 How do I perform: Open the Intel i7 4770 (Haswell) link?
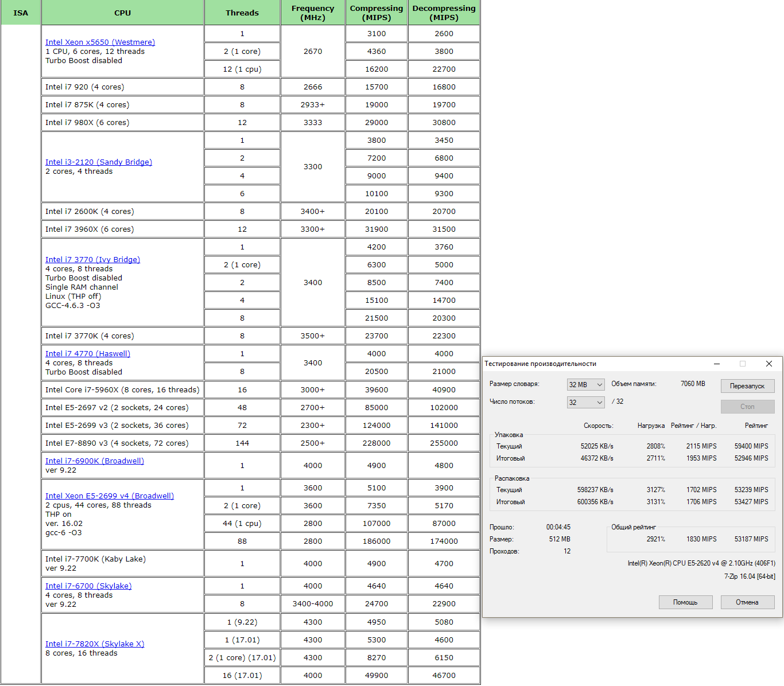coord(88,353)
